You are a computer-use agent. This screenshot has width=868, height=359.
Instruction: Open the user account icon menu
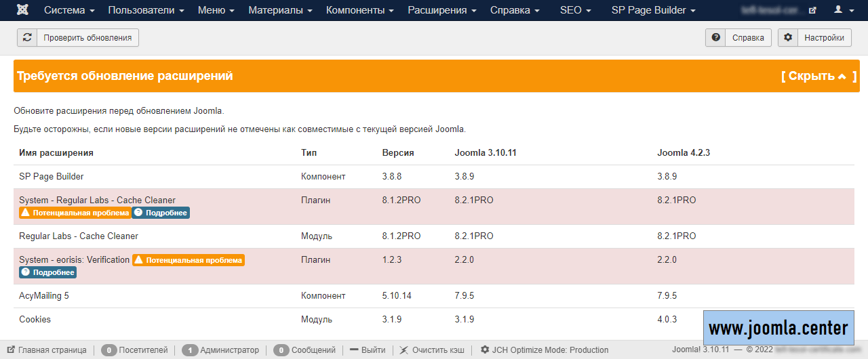click(x=843, y=10)
